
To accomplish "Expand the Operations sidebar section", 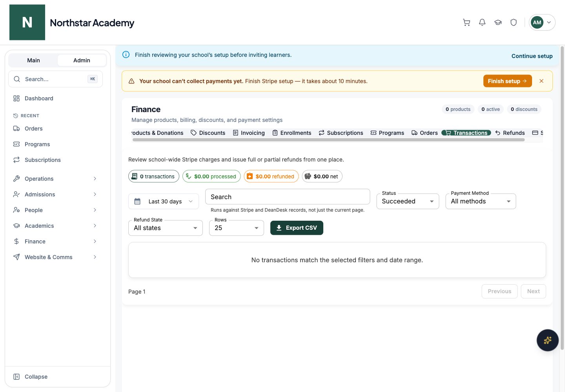I will (55, 179).
